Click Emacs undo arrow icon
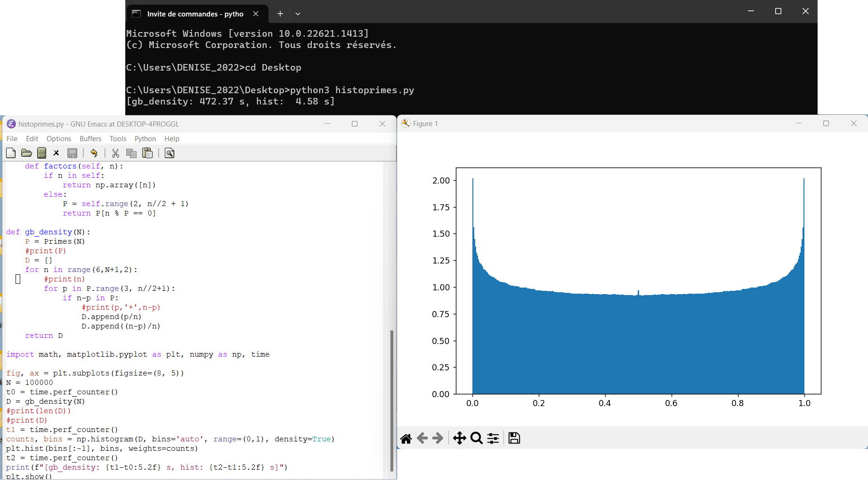This screenshot has height=480, width=868. coord(94,153)
